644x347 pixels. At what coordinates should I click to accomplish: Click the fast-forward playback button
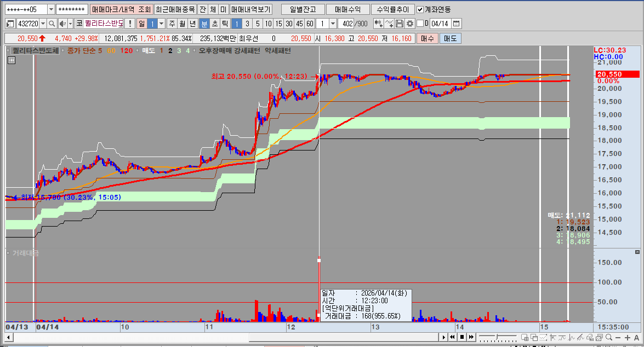[471, 337]
